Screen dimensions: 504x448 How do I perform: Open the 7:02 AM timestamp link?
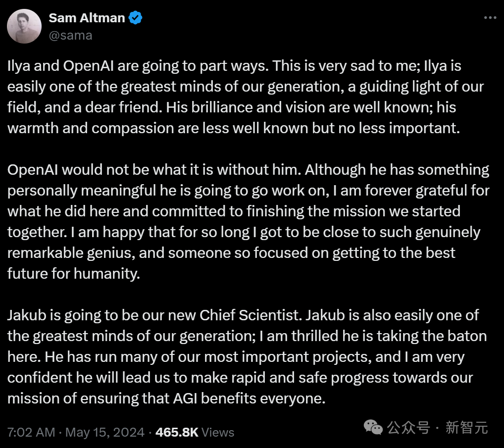(31, 432)
